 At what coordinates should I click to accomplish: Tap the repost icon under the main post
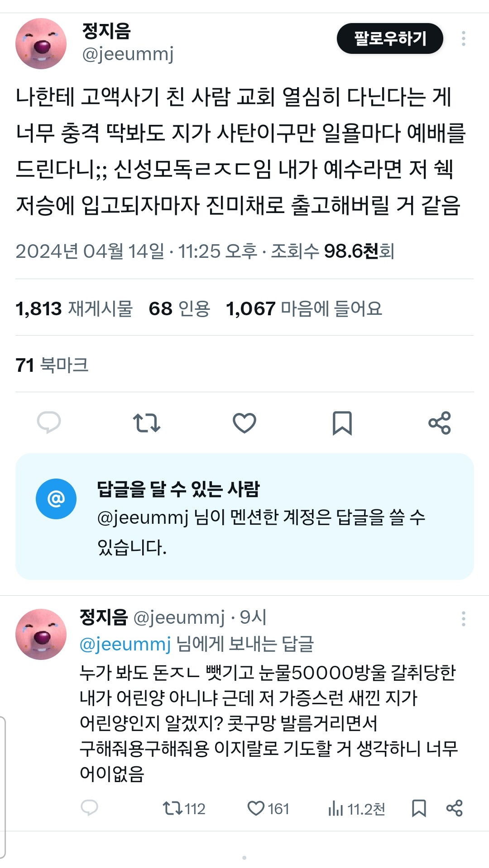147,422
